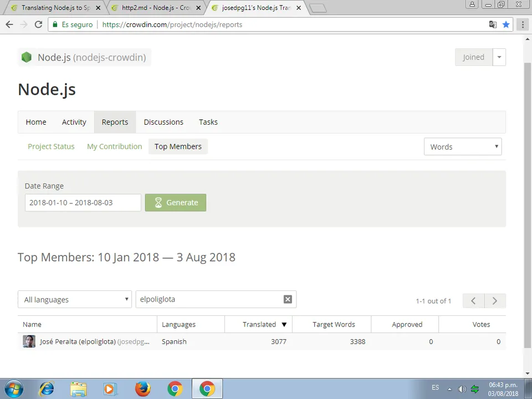Click the green secure padlock icon
Screen dimensions: 532x399
(55, 24)
